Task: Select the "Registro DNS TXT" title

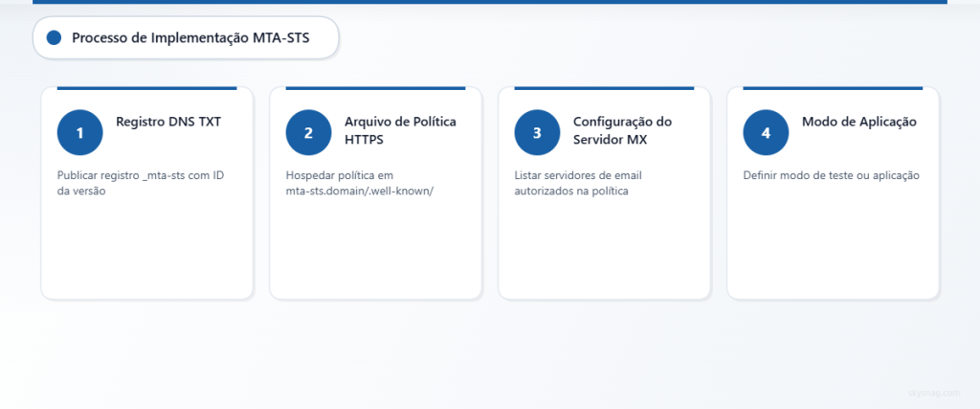Action: pos(168,122)
